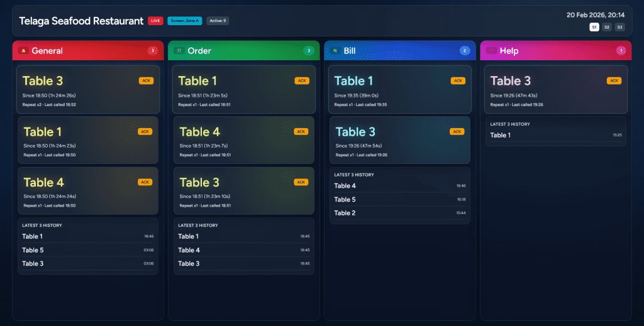Click General column count badge
644x326 pixels.
coord(152,51)
